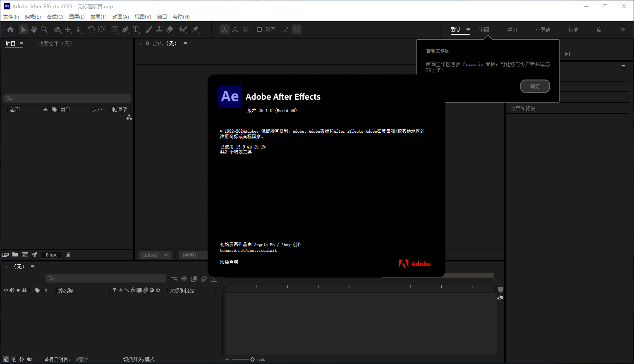
Task: Select the Clone Stamp tool
Action: pos(159,29)
